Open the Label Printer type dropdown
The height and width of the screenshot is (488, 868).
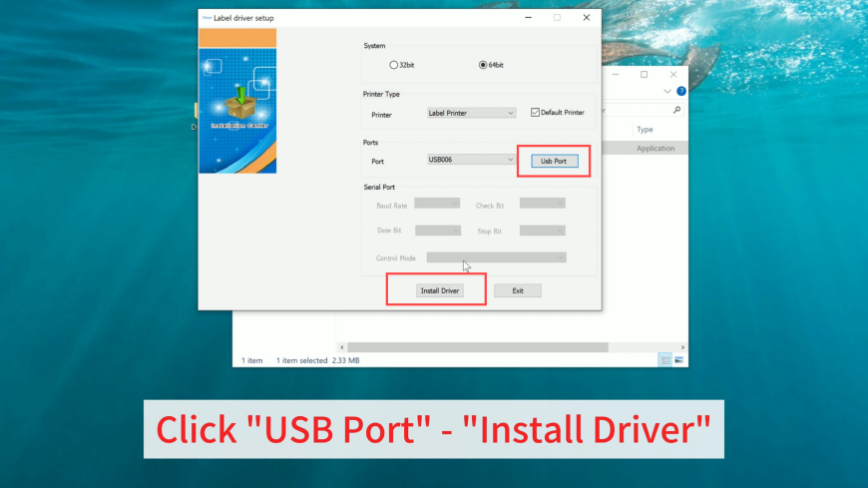coord(471,113)
